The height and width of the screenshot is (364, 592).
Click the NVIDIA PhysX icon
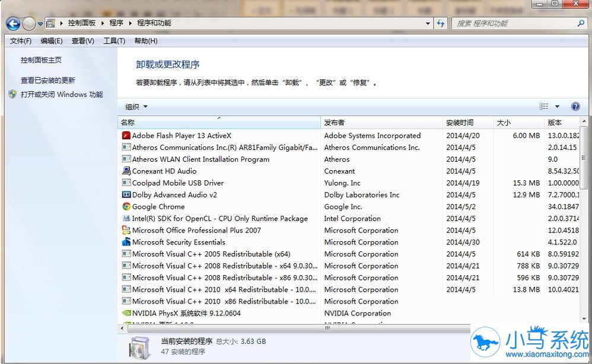126,312
